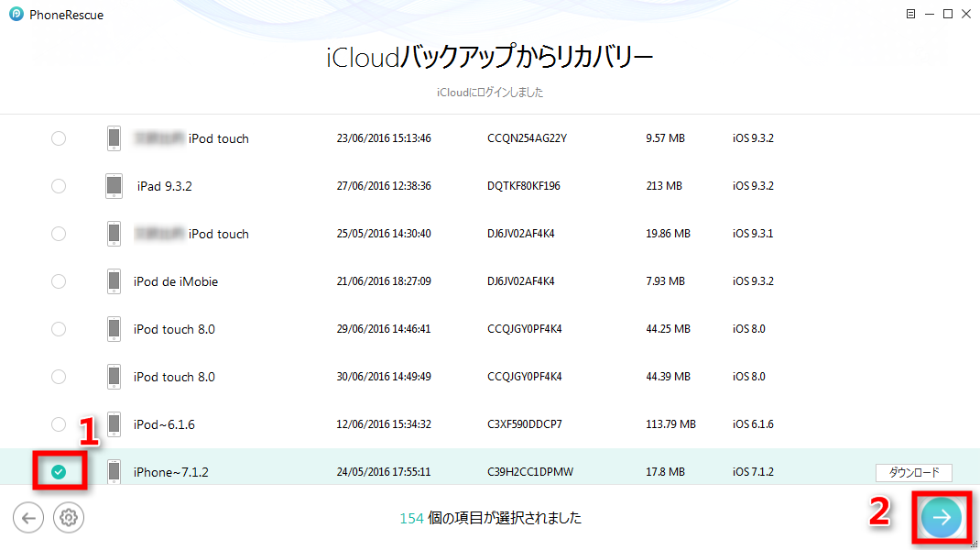Click serial CCQN254AG22Y

click(x=527, y=138)
